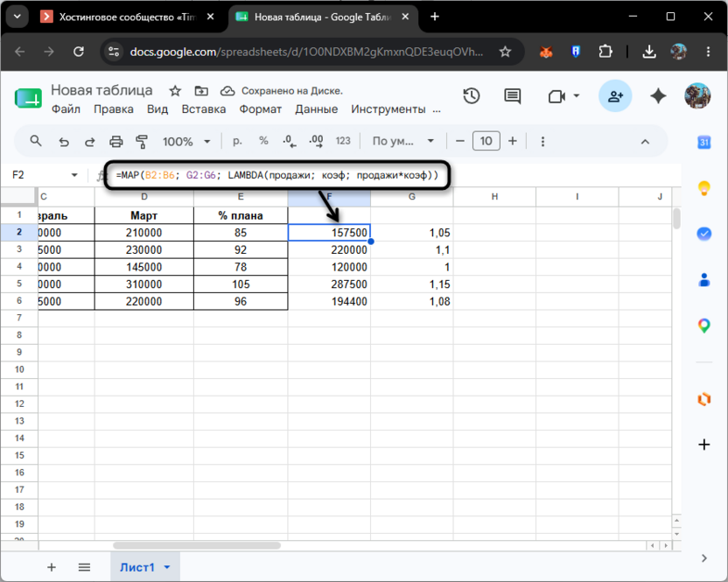Format cell as currency (р.)

click(x=237, y=141)
